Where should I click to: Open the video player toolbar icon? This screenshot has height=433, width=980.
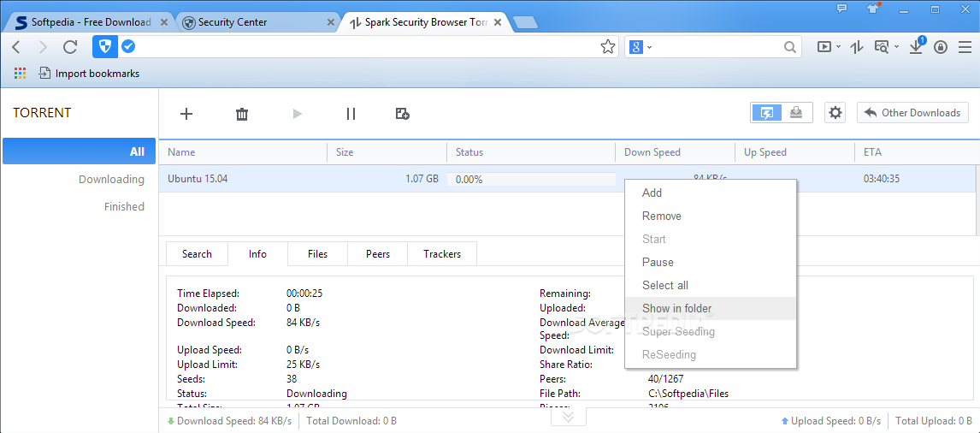(x=824, y=47)
